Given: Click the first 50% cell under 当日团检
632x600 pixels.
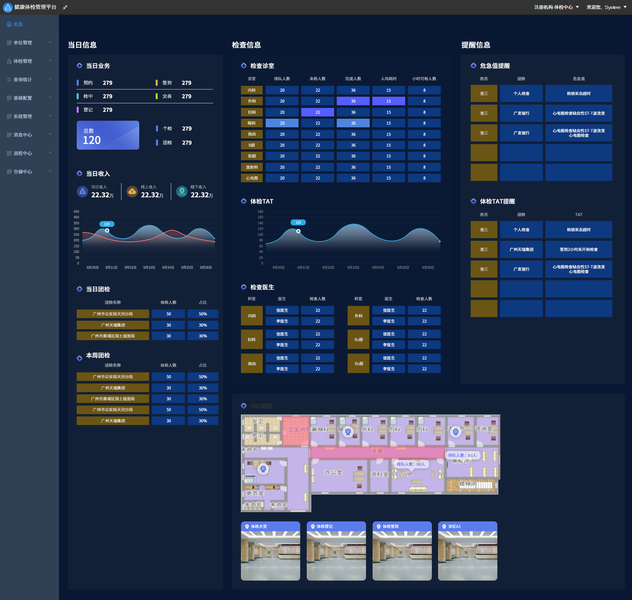Looking at the screenshot, I should (203, 314).
